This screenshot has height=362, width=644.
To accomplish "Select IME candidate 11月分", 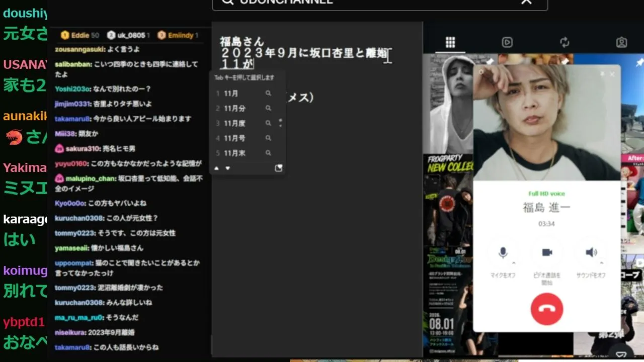I will click(235, 108).
